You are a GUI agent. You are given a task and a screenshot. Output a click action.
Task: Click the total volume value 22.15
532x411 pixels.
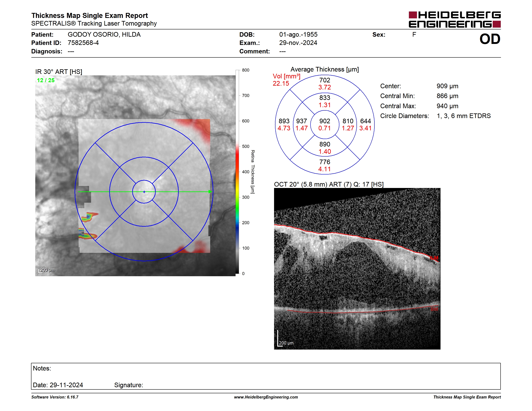(x=281, y=84)
